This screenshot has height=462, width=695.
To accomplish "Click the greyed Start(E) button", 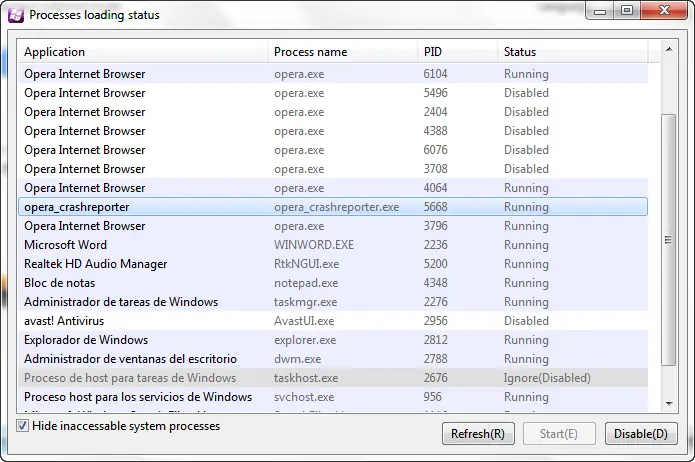I will click(559, 434).
